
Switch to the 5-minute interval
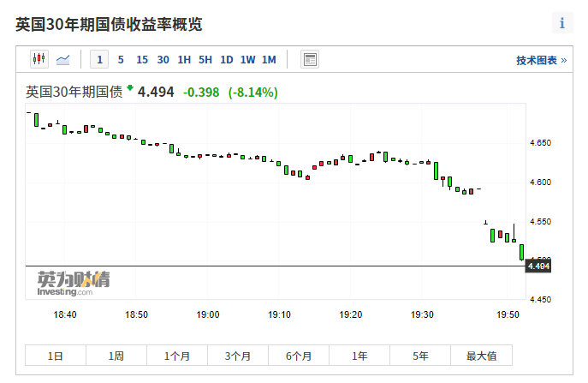[x=121, y=59]
